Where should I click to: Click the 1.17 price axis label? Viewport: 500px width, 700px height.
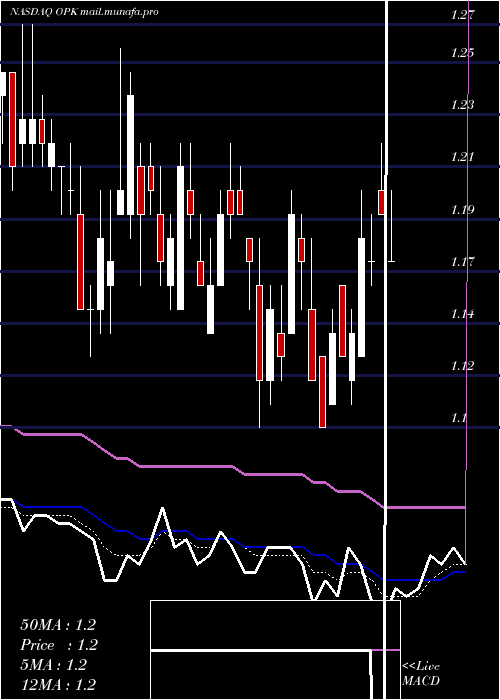463,261
